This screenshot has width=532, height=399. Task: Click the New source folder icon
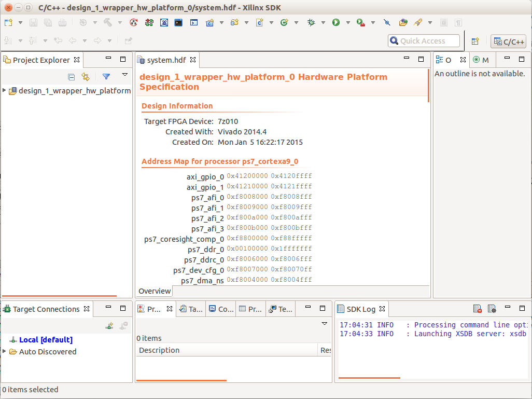click(234, 23)
